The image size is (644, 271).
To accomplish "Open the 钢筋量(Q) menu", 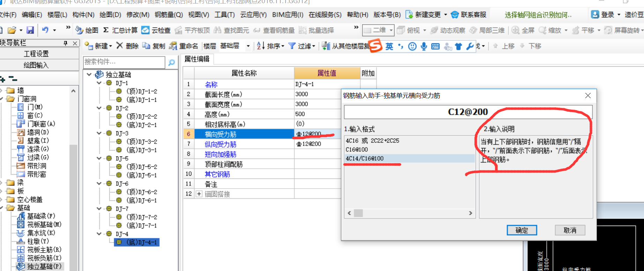I will [x=169, y=15].
